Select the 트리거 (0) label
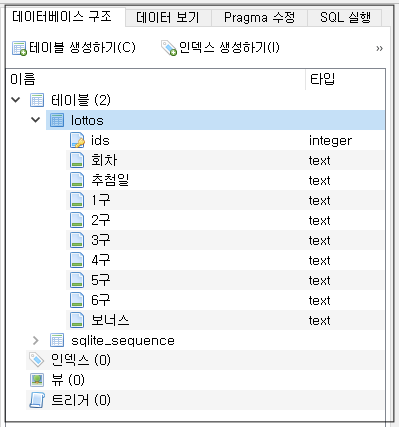399x427 pixels. pos(80,400)
